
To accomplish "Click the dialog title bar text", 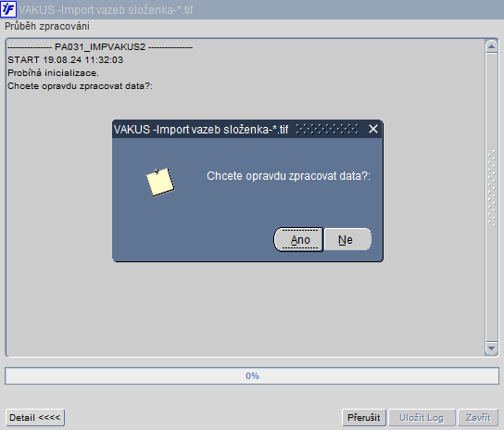I will [x=201, y=130].
